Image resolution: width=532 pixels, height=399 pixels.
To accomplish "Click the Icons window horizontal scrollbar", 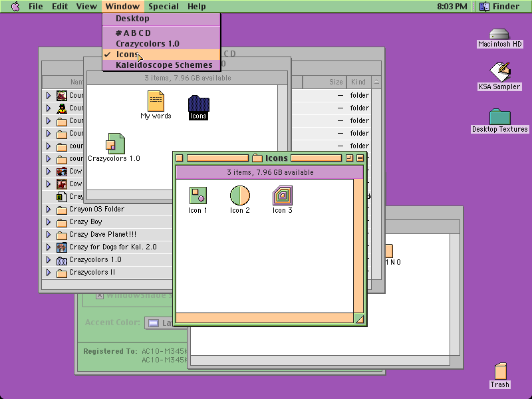I will pyautogui.click(x=265, y=319).
